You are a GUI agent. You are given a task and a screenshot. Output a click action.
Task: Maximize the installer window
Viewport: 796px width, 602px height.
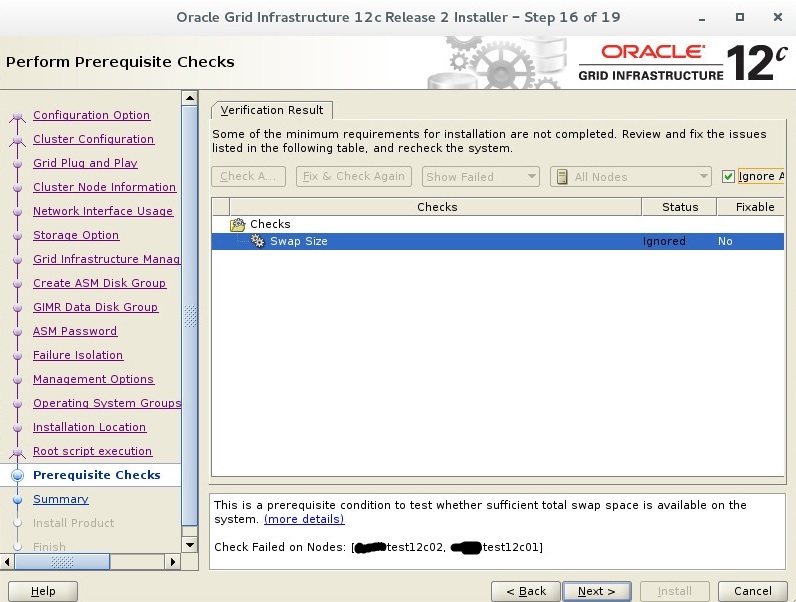point(740,17)
